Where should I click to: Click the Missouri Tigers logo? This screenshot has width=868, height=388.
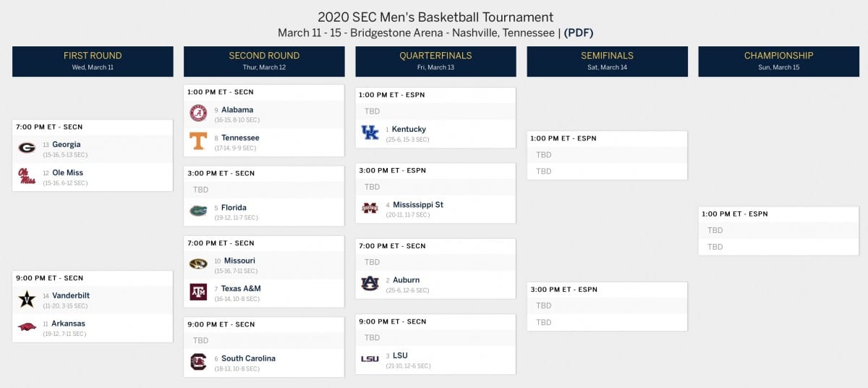tap(198, 263)
